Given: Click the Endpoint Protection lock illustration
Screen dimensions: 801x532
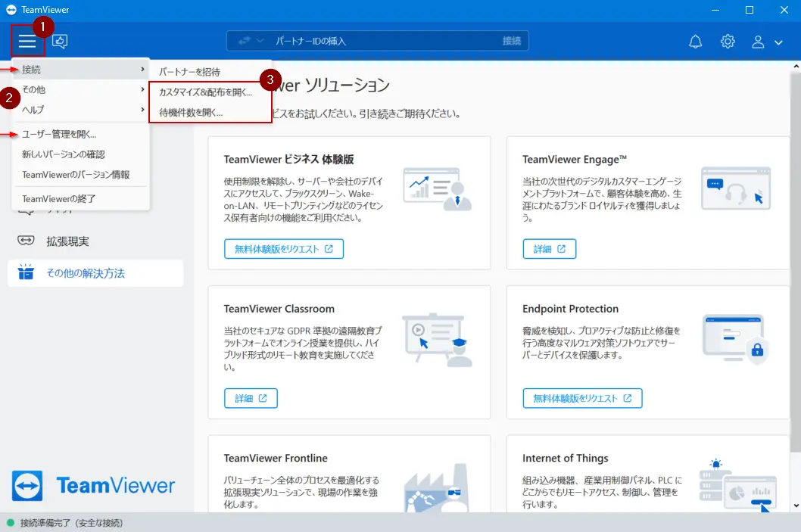Looking at the screenshot, I should click(736, 338).
